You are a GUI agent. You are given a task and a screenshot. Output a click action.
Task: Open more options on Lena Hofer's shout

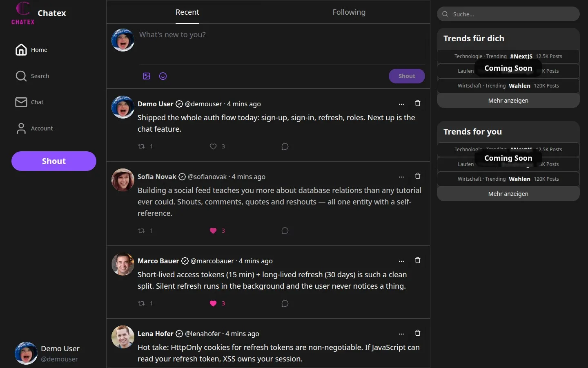(401, 334)
